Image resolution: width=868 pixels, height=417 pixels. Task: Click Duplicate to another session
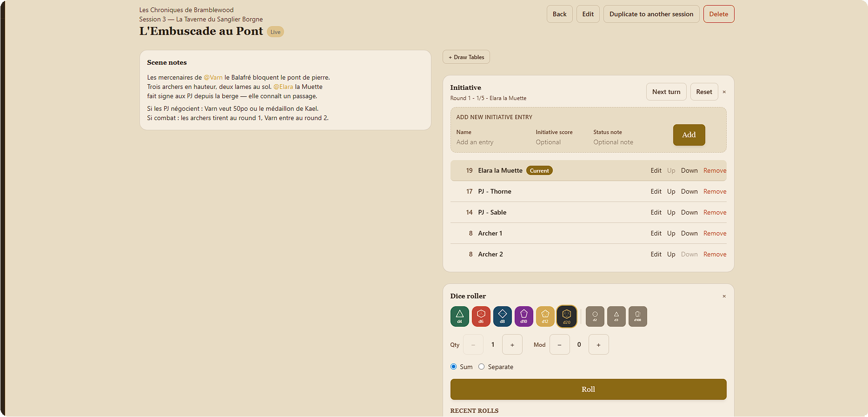click(x=651, y=14)
